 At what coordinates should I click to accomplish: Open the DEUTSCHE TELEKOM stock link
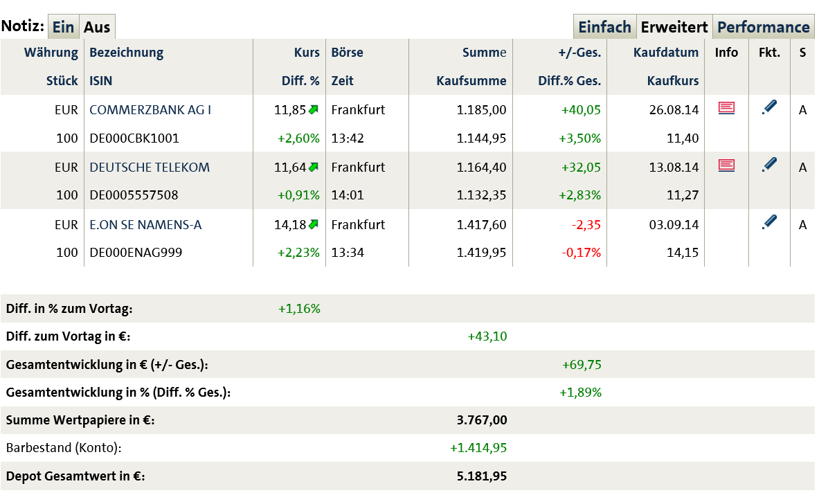tap(150, 167)
